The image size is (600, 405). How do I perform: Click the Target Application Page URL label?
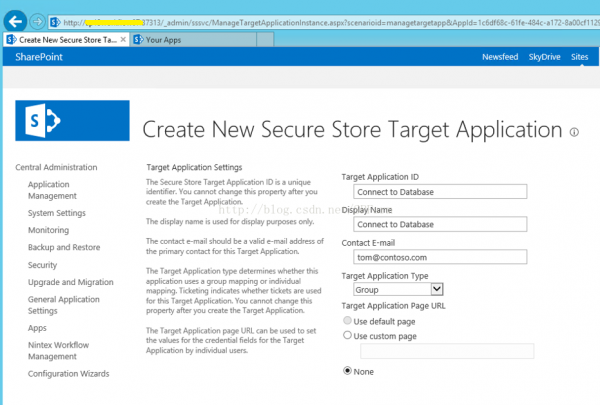(x=393, y=305)
